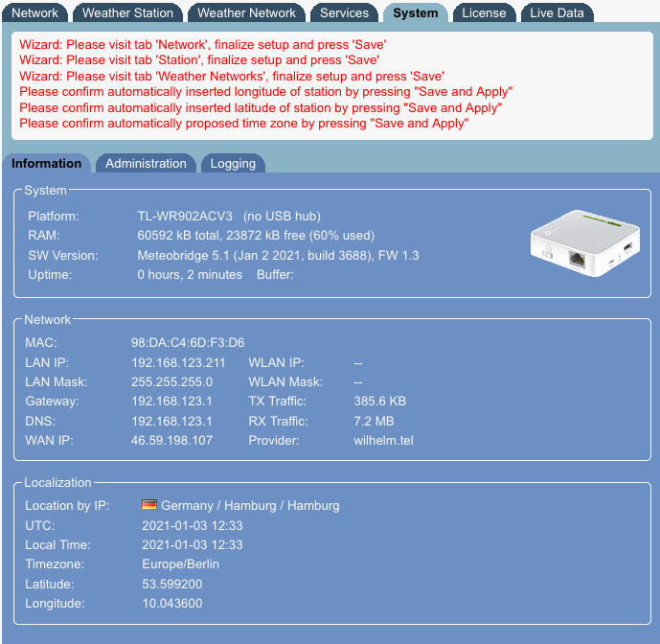Screen dimensions: 660x644
Task: Click the 'Platform:' label
Action: (x=54, y=216)
